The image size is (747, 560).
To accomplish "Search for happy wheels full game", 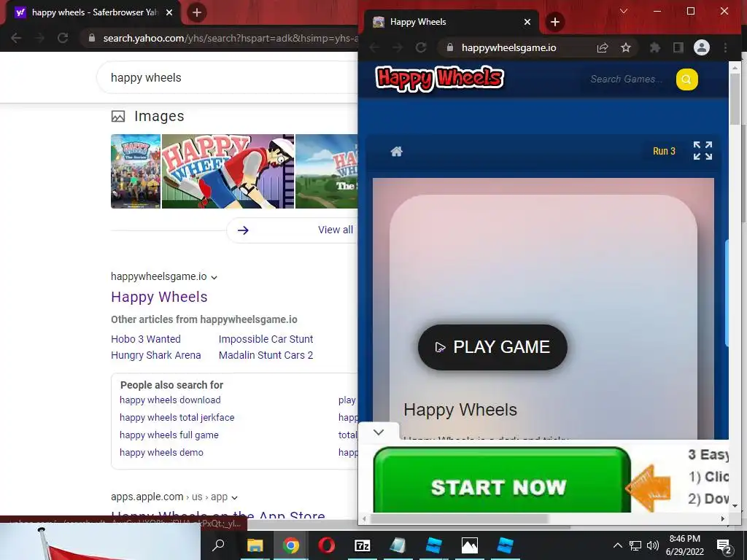I will pos(169,435).
